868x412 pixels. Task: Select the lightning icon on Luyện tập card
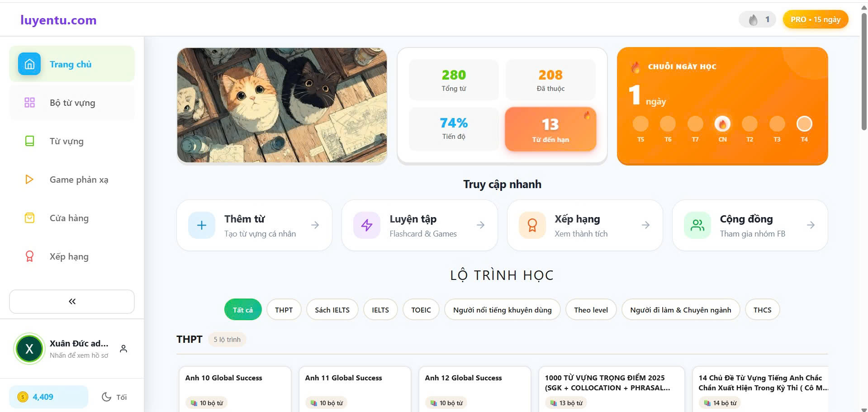[x=367, y=225]
